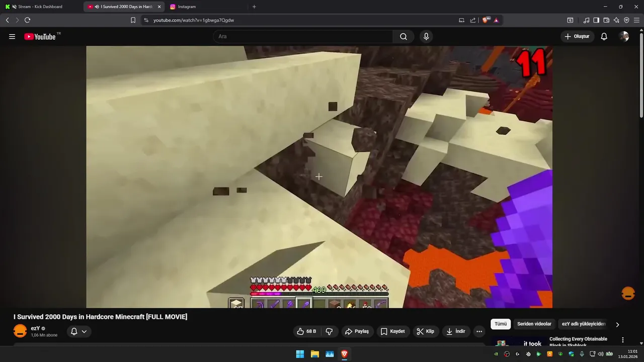Screen dimensions: 644x362
Task: Open Brave Shields lion icon
Action: pos(486,20)
